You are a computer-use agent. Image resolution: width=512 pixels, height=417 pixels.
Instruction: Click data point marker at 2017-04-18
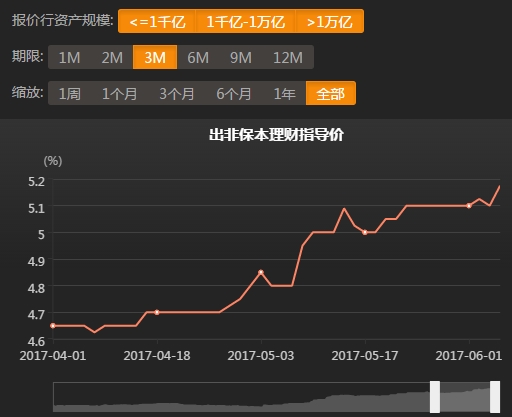[x=157, y=312]
